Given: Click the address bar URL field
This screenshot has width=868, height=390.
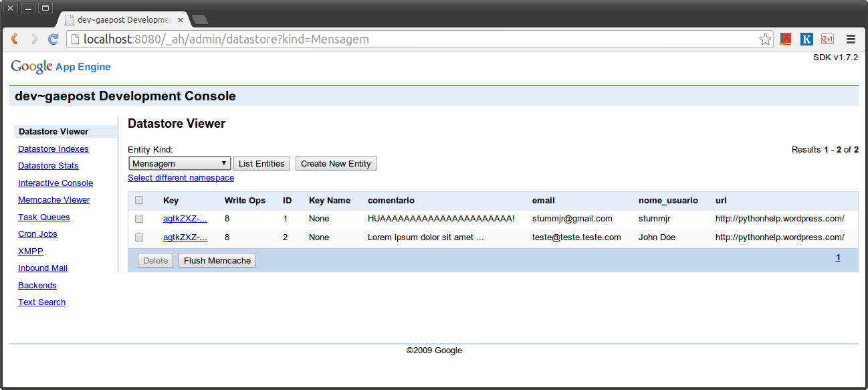Looking at the screenshot, I should [415, 39].
